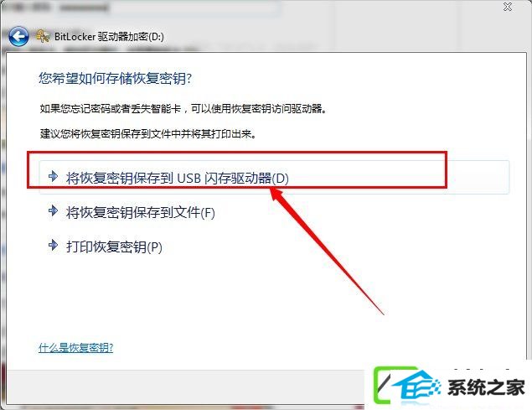Image resolution: width=532 pixels, height=410 pixels.
Task: Select 打印恢复密钥(P) option
Action: (x=114, y=247)
